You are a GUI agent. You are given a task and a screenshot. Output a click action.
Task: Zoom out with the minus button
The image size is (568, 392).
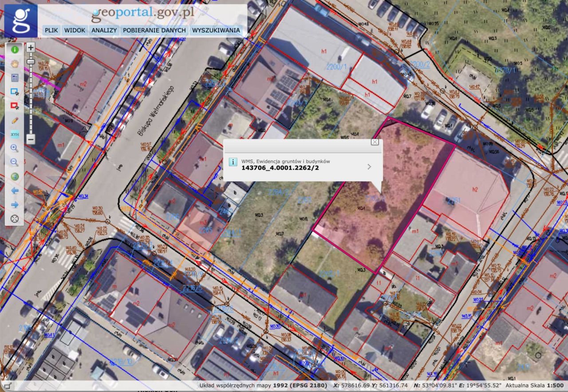[30, 139]
